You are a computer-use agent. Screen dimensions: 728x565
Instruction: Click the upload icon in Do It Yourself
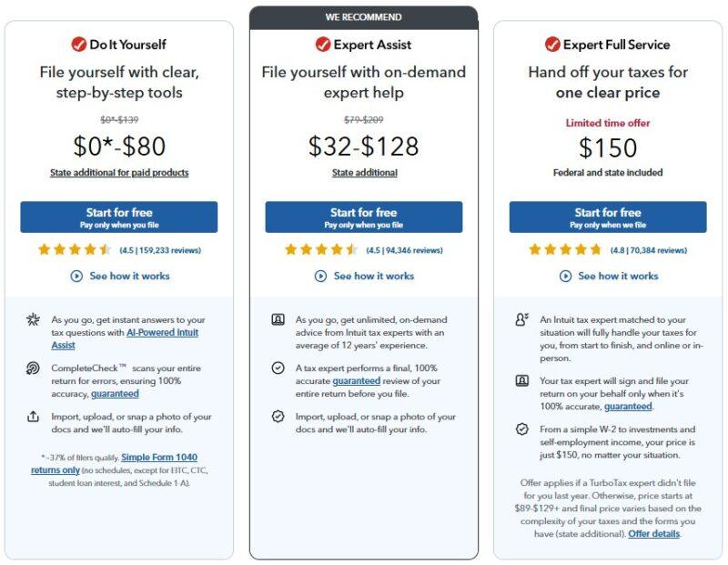[x=34, y=417]
